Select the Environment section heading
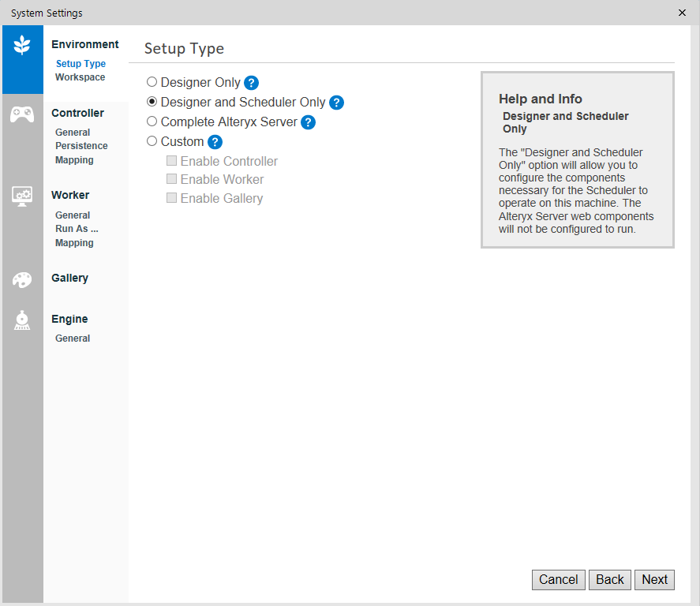 pos(85,45)
